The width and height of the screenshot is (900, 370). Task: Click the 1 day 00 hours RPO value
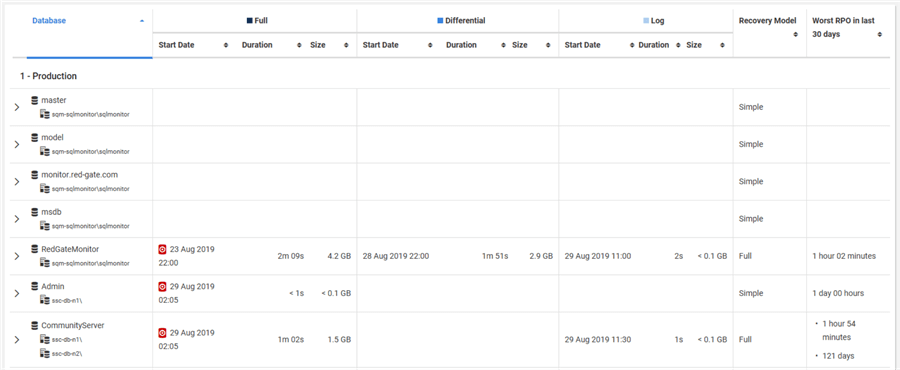tap(838, 293)
